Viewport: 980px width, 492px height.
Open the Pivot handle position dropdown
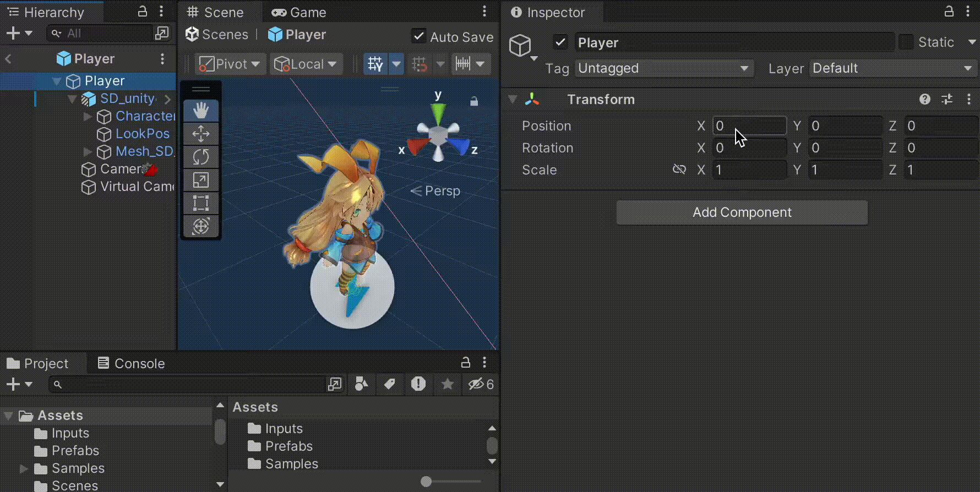tap(230, 64)
